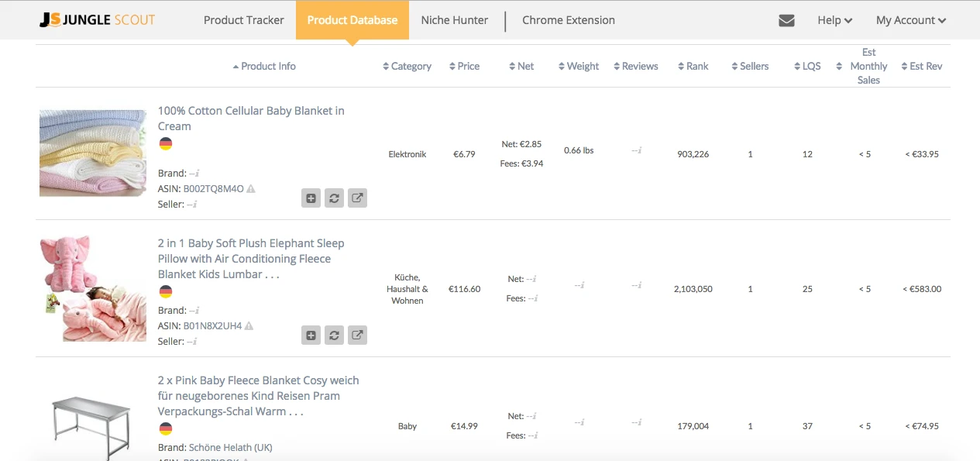
Task: Open the My Account dropdown
Action: pos(911,20)
